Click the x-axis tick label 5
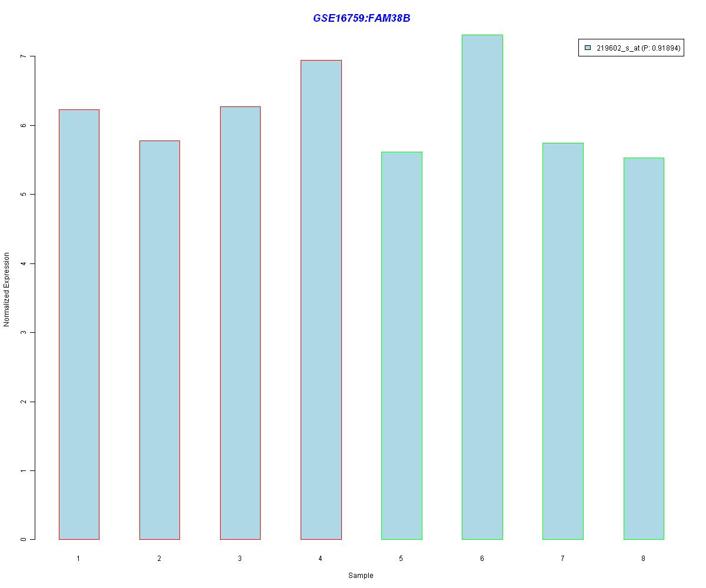This screenshot has width=706, height=588. coord(401,558)
